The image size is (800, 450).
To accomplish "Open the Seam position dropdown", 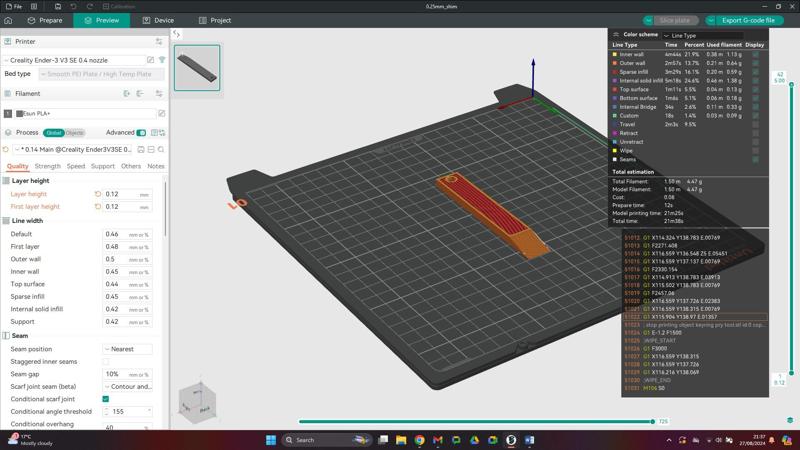I will click(128, 349).
